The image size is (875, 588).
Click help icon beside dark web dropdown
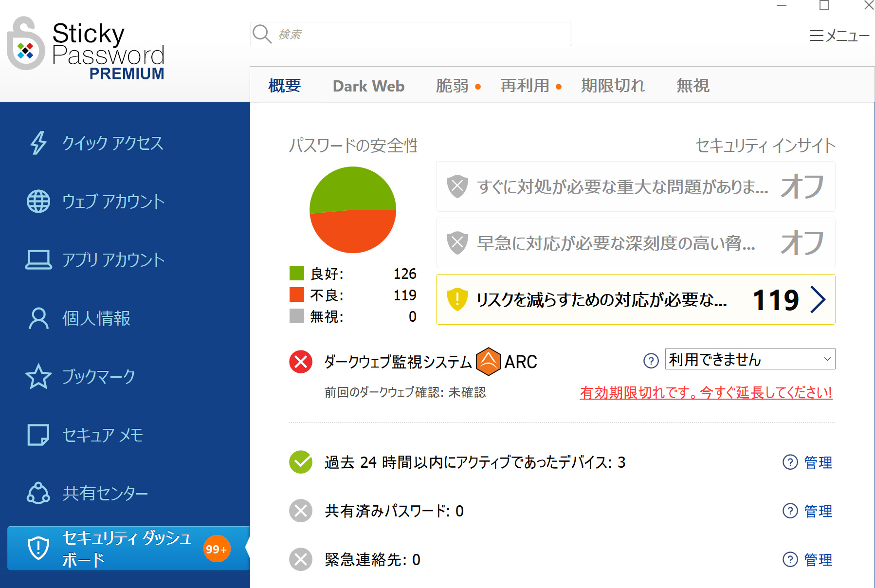pyautogui.click(x=651, y=361)
